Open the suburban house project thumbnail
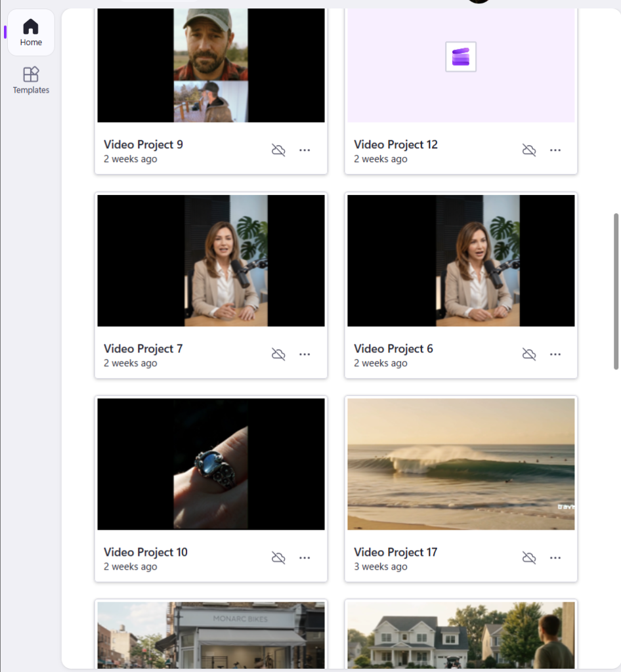The width and height of the screenshot is (621, 672). (x=461, y=635)
